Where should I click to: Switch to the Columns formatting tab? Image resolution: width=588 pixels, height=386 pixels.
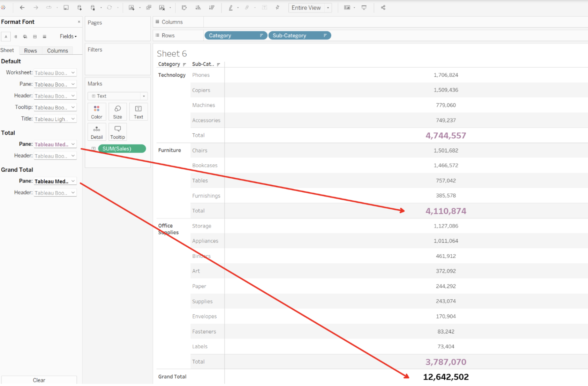tap(57, 50)
